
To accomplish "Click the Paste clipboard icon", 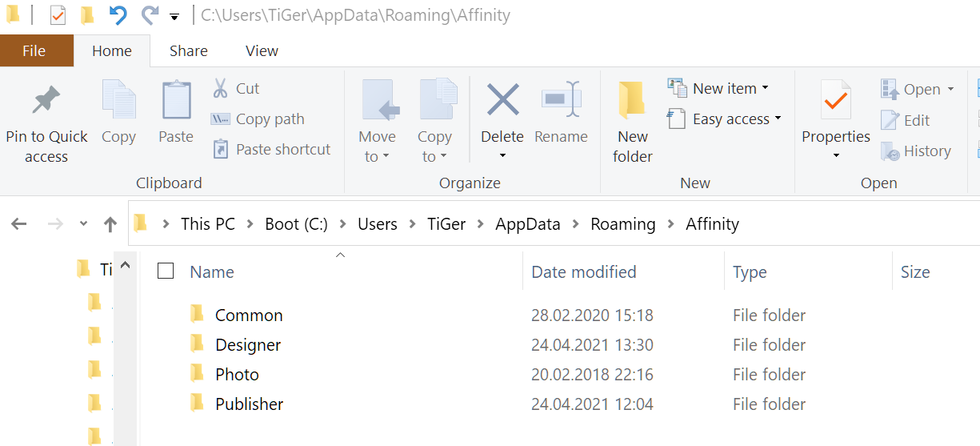I will pyautogui.click(x=176, y=101).
